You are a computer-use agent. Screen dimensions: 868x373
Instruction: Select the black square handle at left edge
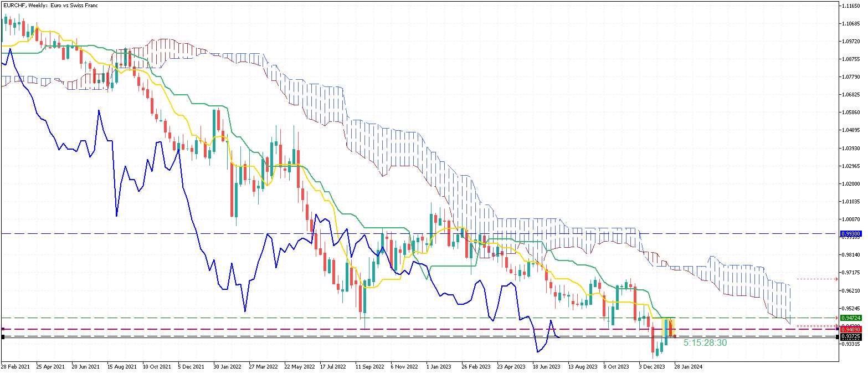(3, 336)
